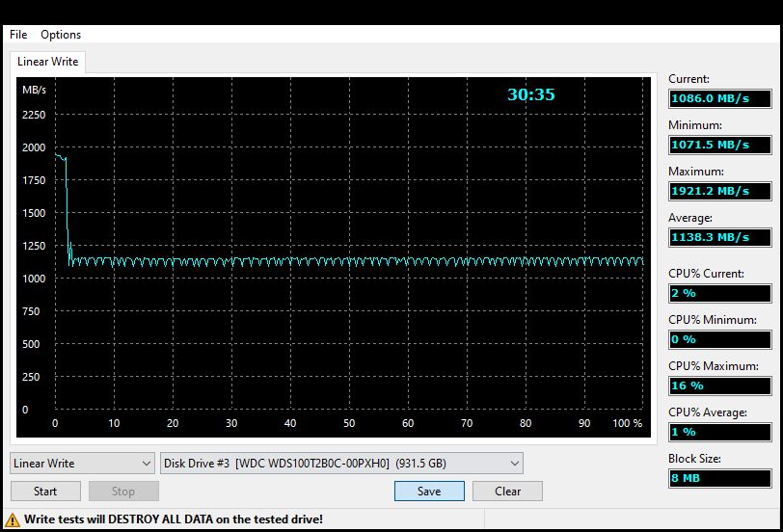The height and width of the screenshot is (532, 783).
Task: Open the Disk Drive #3 selection dropdown
Action: (x=341, y=464)
